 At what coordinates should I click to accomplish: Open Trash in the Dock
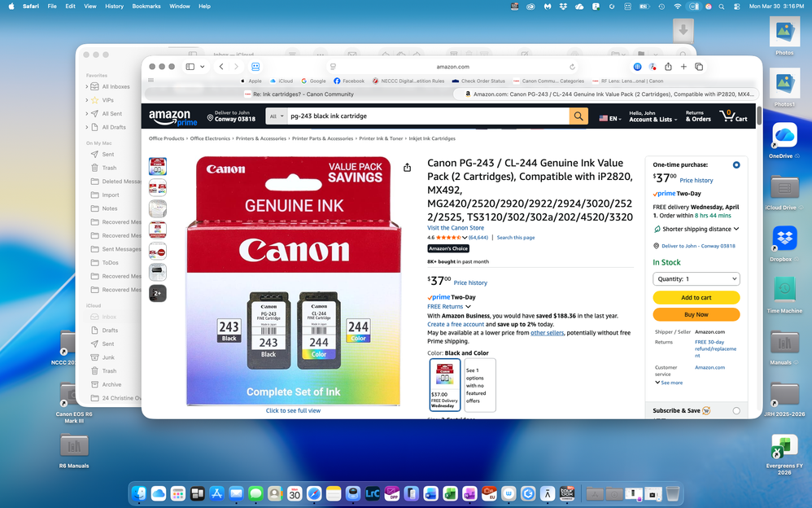tap(672, 493)
